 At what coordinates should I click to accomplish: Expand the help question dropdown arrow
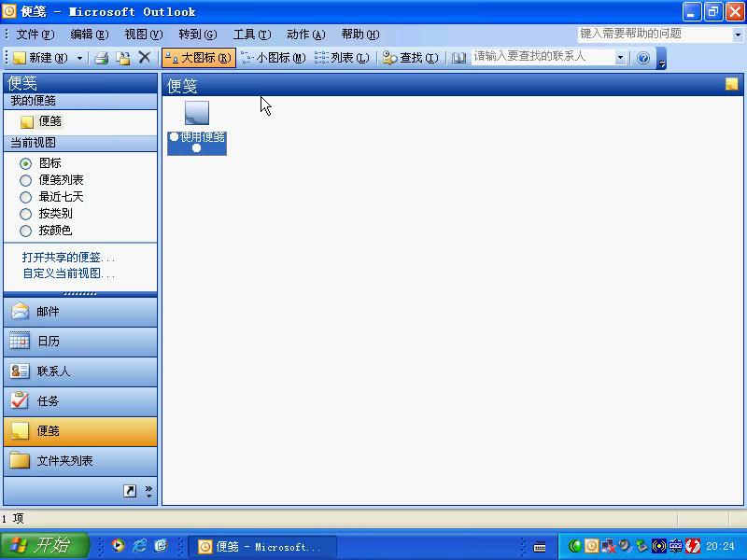[x=738, y=35]
